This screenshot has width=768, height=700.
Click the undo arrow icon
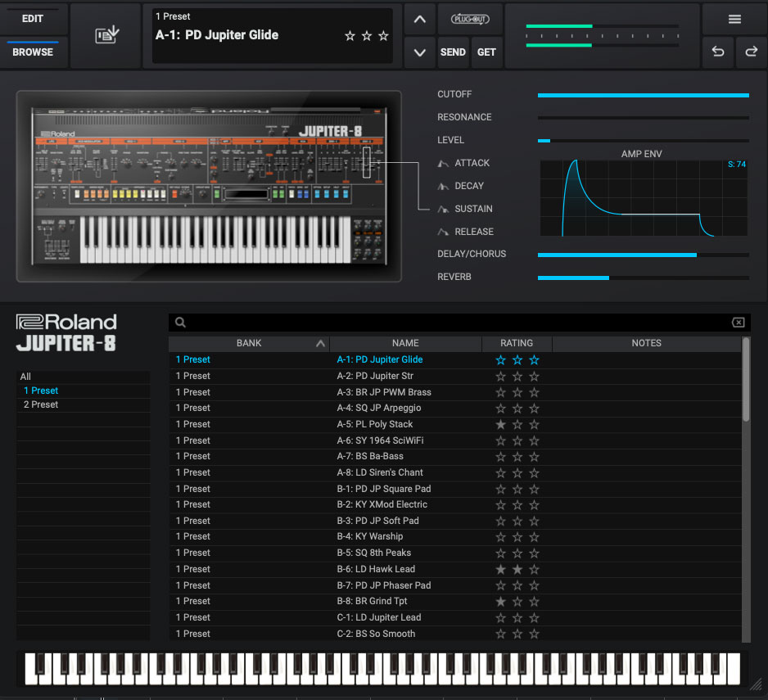pyautogui.click(x=718, y=52)
